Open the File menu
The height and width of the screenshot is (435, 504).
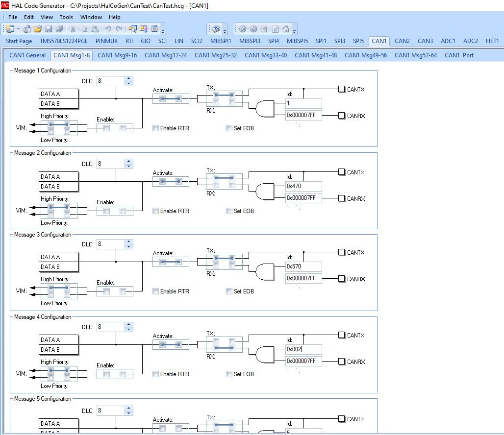pos(13,17)
